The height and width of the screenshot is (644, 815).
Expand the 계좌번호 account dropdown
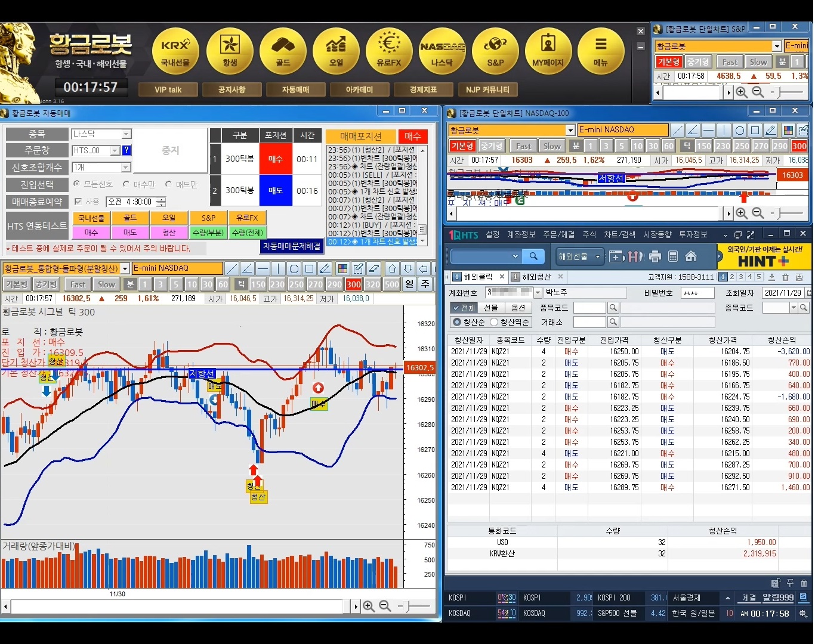(538, 293)
